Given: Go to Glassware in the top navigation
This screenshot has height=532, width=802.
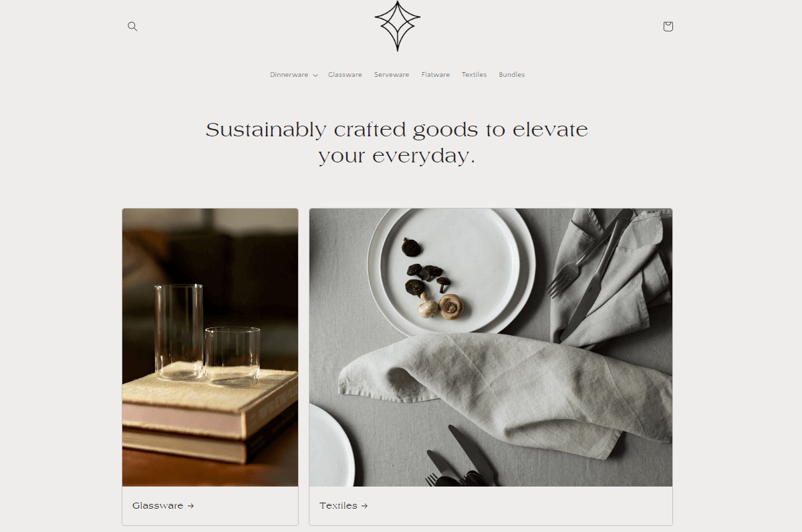Looking at the screenshot, I should (x=345, y=75).
